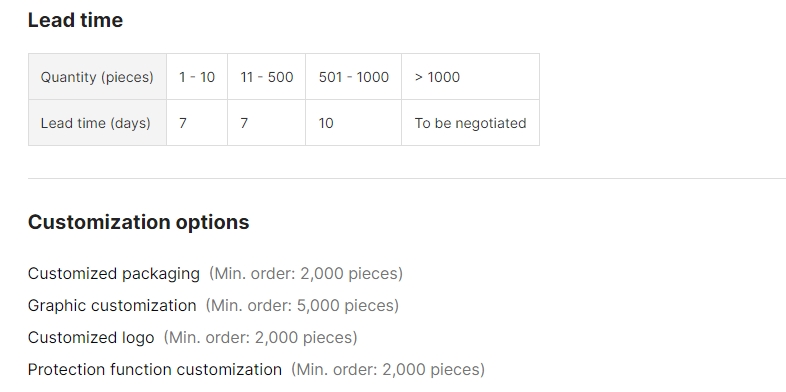Click the Lead time heading
The width and height of the screenshot is (786, 392).
pyautogui.click(x=75, y=20)
